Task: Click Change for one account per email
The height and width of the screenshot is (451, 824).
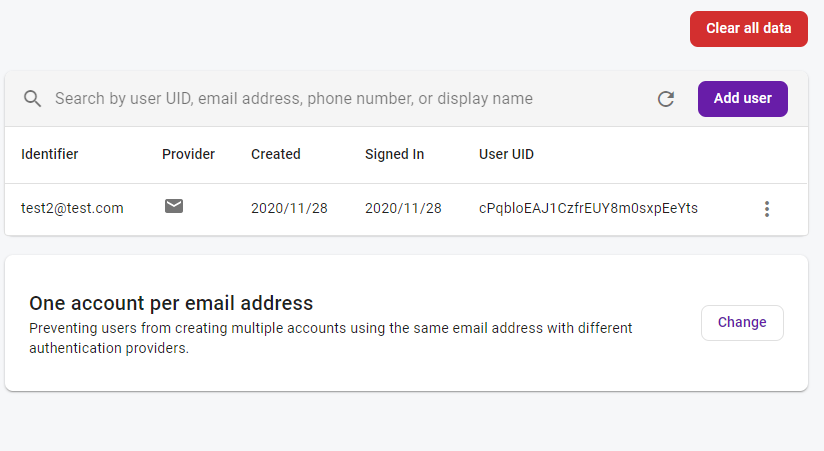Action: pyautogui.click(x=742, y=323)
